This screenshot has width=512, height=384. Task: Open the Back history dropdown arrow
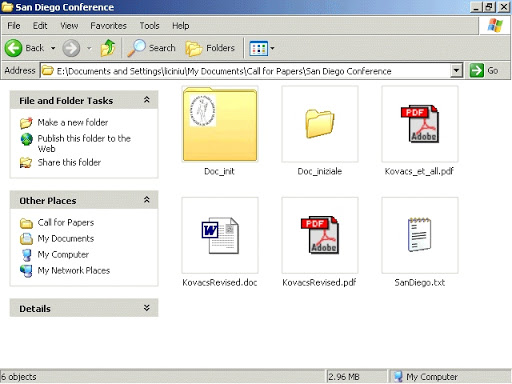pyautogui.click(x=53, y=48)
